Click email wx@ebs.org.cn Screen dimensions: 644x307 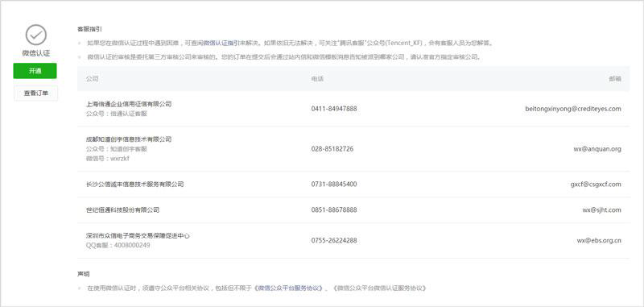pos(599,240)
